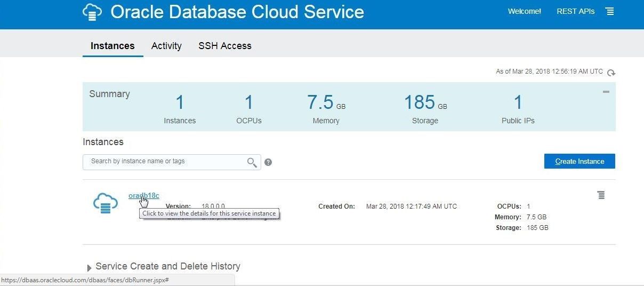
Task: Collapse the Summary panel with the minus icon
Action: coord(606,92)
